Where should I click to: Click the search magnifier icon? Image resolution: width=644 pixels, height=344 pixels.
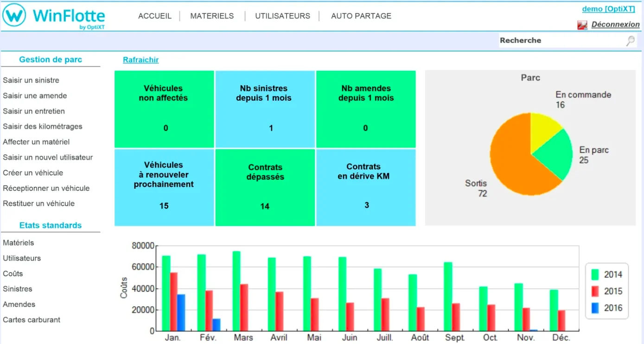point(631,41)
